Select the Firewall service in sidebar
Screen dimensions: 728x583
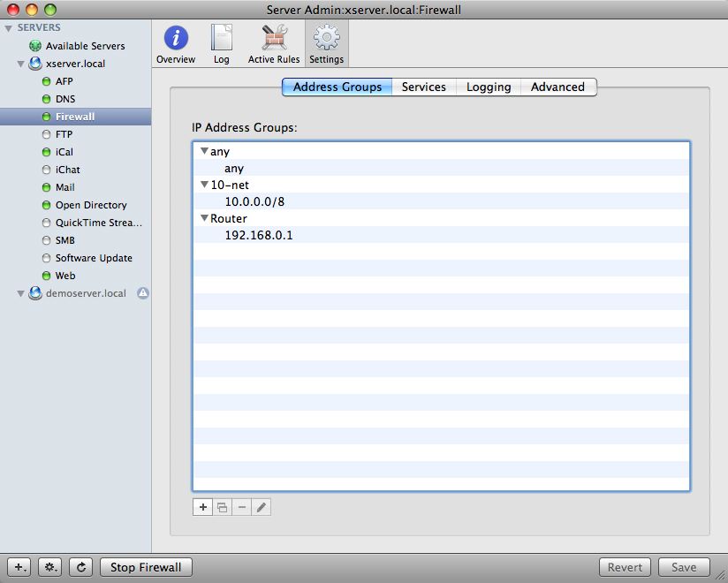click(75, 117)
